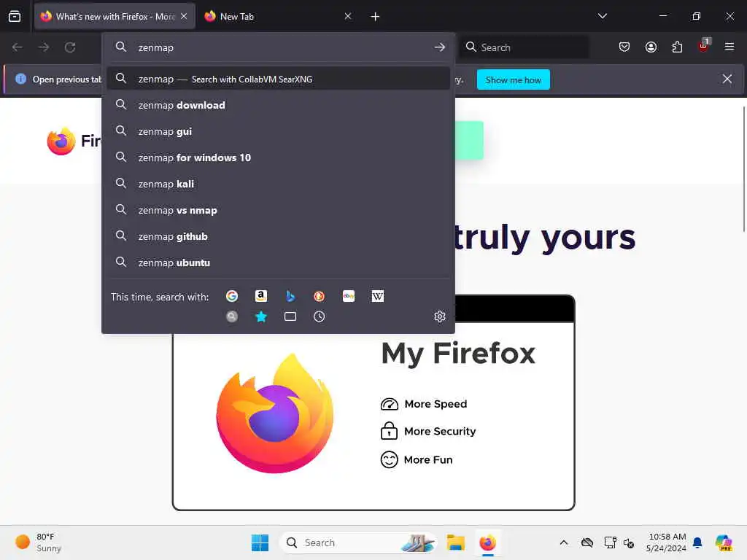Click the Reload page button
Image resolution: width=747 pixels, height=560 pixels.
pos(70,47)
